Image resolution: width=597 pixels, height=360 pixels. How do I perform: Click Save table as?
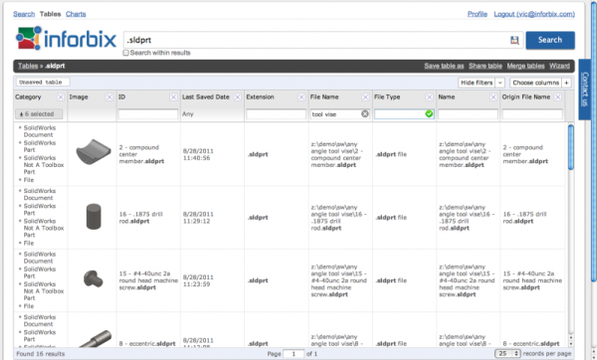[444, 66]
